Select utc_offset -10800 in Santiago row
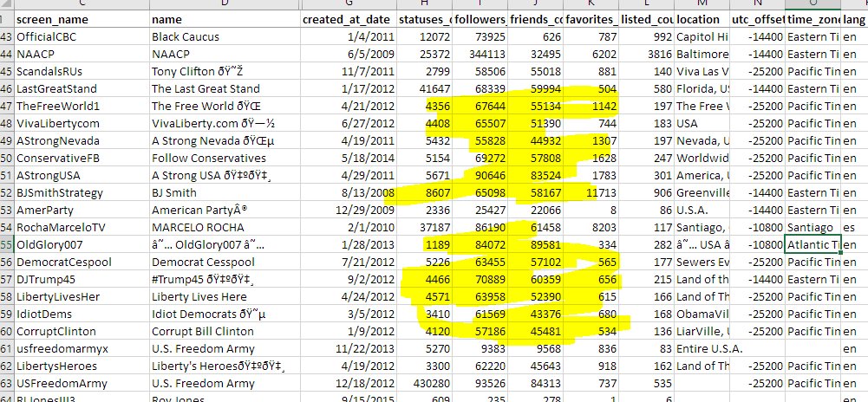 click(x=757, y=227)
